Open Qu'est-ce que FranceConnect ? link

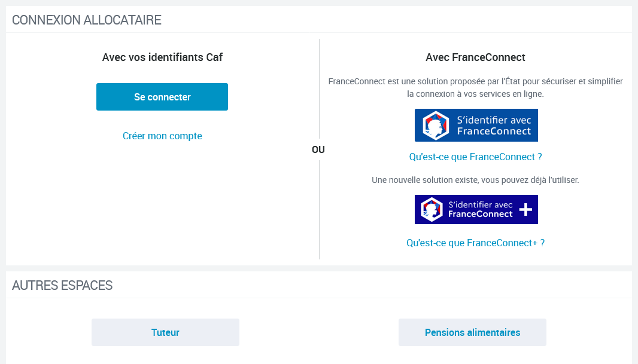(x=475, y=157)
